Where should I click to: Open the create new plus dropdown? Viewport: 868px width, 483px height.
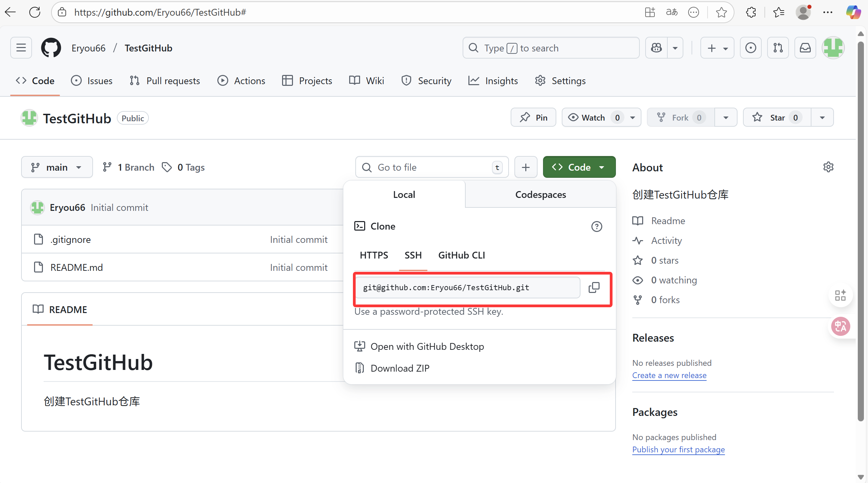tap(717, 48)
